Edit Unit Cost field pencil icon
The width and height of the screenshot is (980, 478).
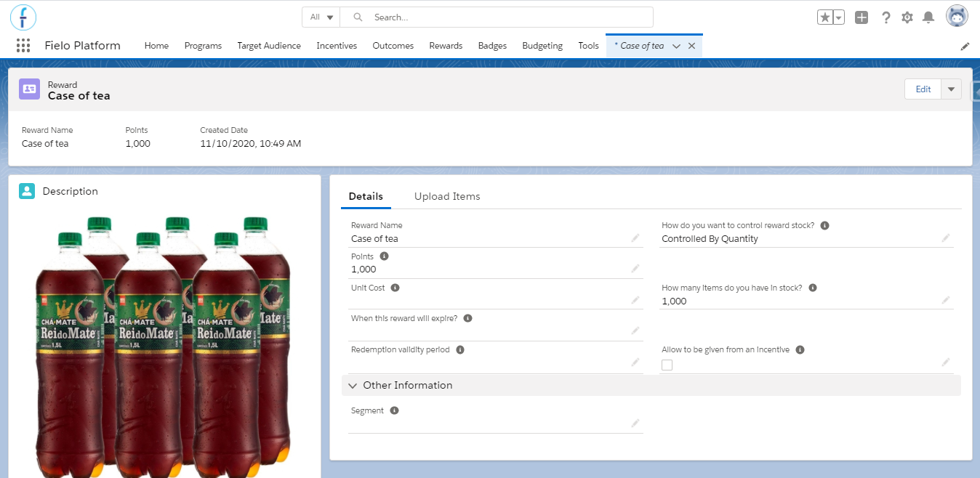pos(635,299)
